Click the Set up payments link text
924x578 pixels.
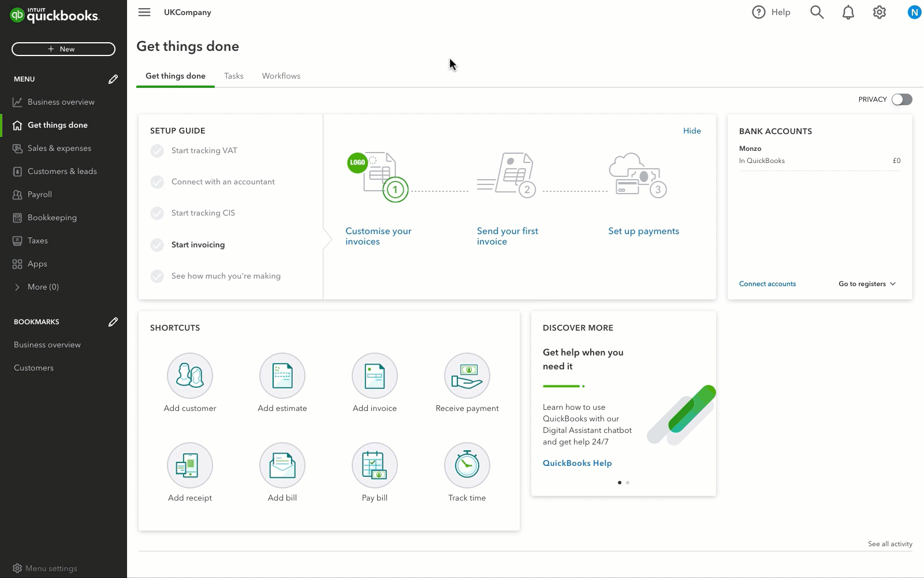(x=643, y=231)
